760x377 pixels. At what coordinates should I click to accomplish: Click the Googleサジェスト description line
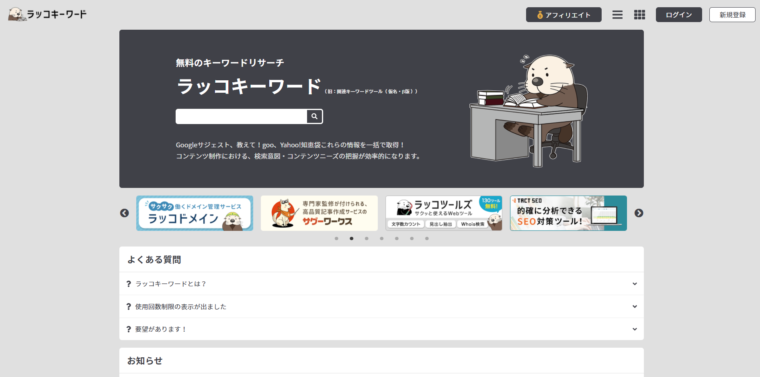(290, 145)
